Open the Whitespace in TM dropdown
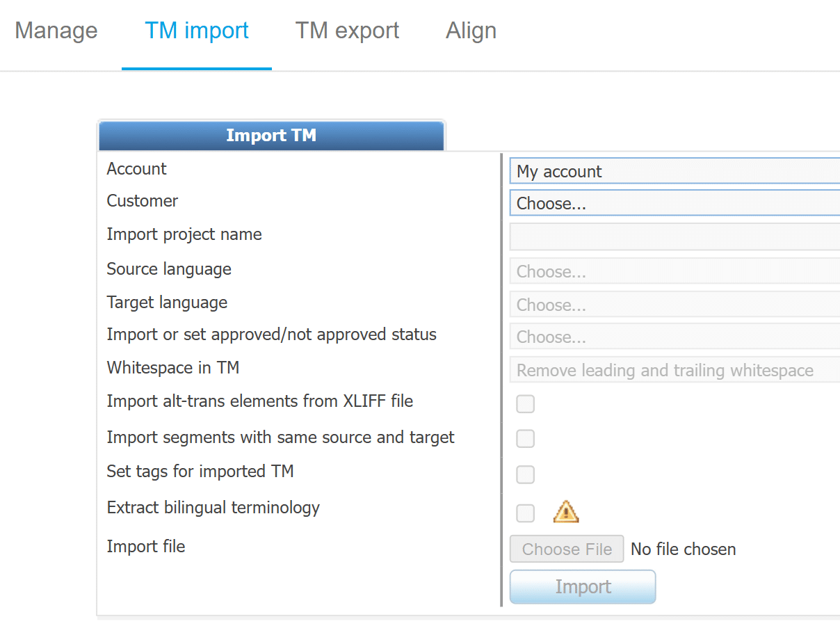The height and width of the screenshot is (635, 840). coord(675,370)
